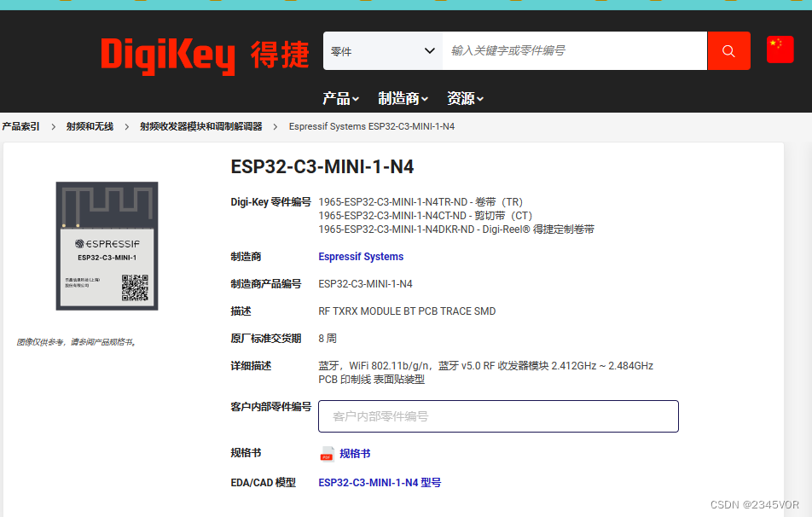Go to 产品索引 breadcrumb
812x517 pixels.
coord(20,126)
